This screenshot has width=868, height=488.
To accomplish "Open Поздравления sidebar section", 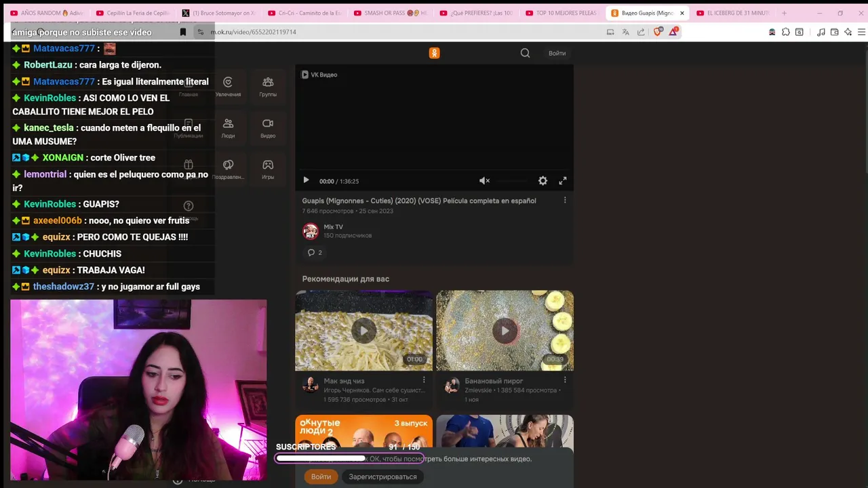I will [x=228, y=169].
